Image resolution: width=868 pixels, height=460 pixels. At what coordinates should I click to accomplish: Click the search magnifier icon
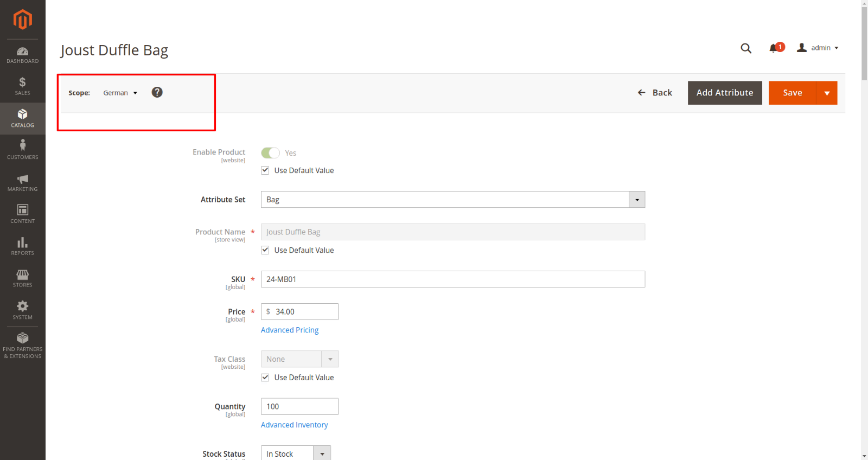(x=746, y=48)
